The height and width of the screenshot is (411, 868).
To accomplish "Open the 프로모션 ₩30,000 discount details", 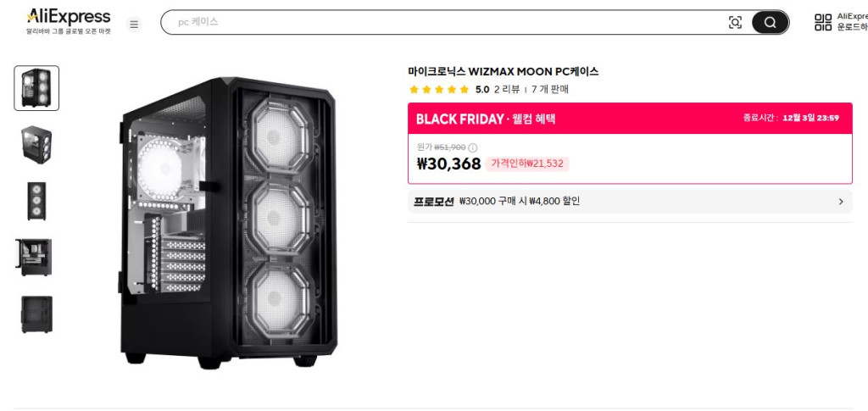I will pos(519,202).
